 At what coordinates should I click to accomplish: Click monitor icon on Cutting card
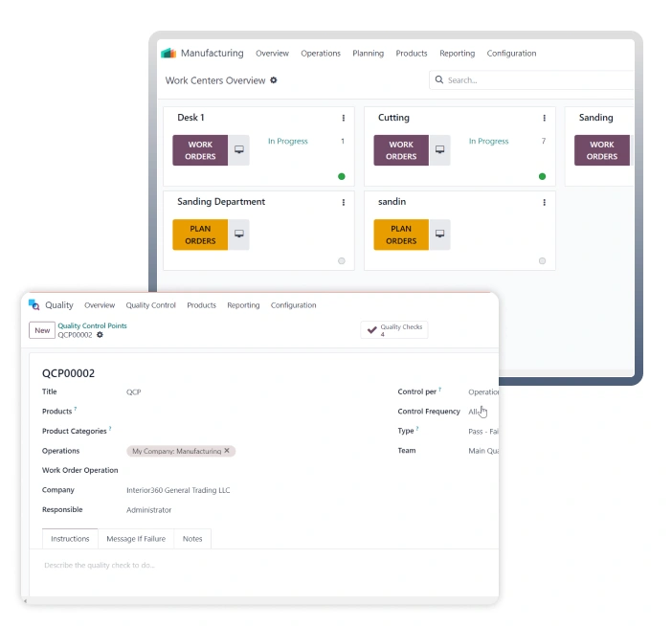(x=439, y=150)
